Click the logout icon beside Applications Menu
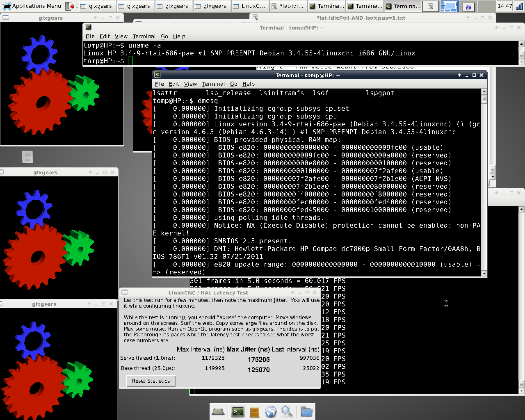The image size is (525, 420). point(70,6)
